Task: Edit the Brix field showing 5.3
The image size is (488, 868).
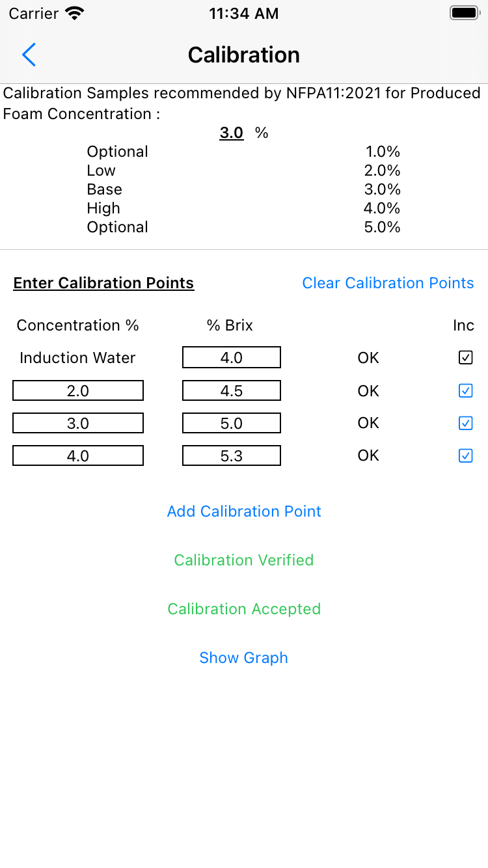Action: point(232,455)
